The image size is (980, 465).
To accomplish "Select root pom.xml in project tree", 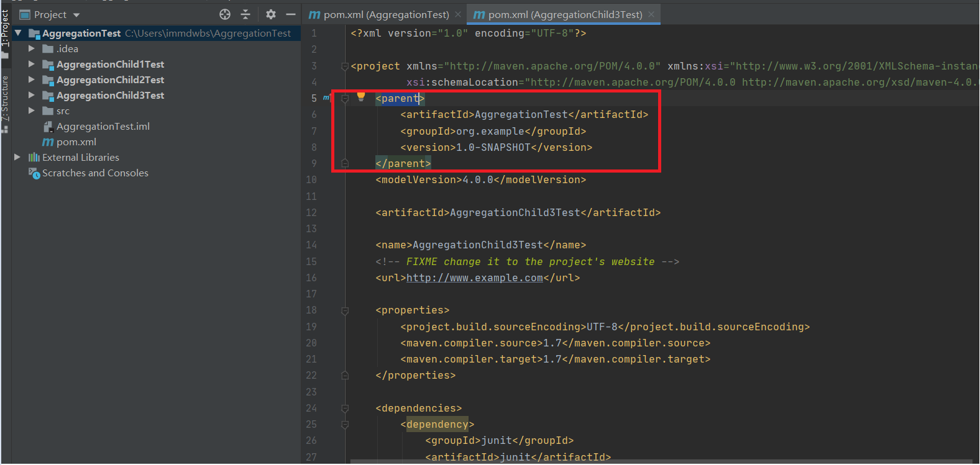I will tap(76, 142).
